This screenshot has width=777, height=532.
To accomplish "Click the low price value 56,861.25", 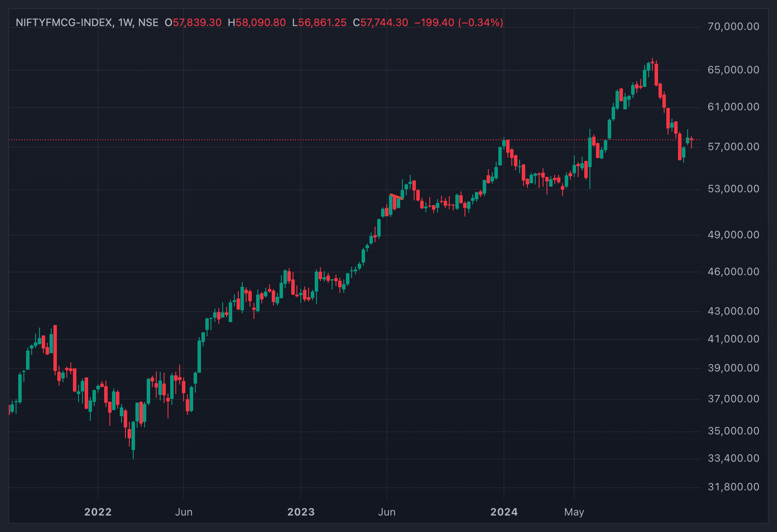I will click(322, 23).
